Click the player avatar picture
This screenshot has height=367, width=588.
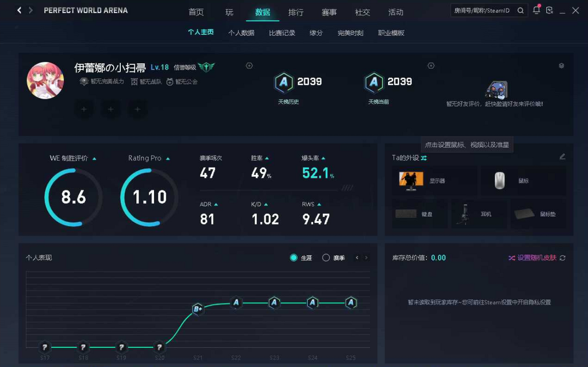pos(45,81)
